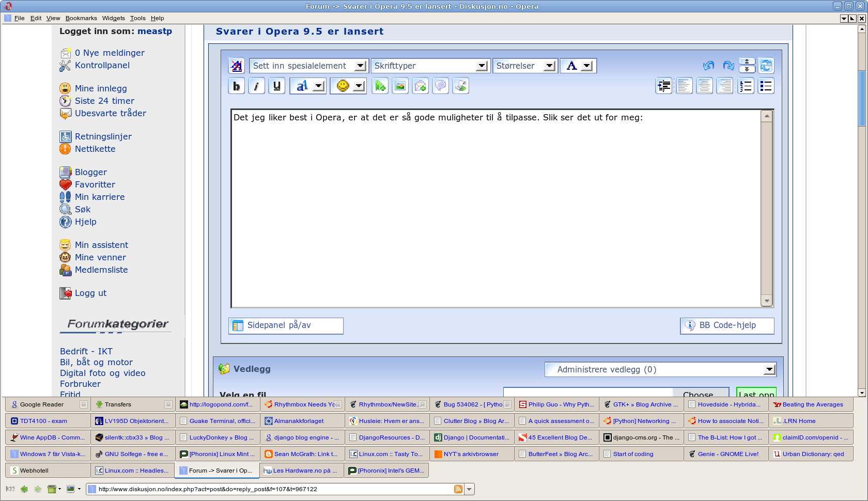Open the Bookmarks menu

[81, 18]
